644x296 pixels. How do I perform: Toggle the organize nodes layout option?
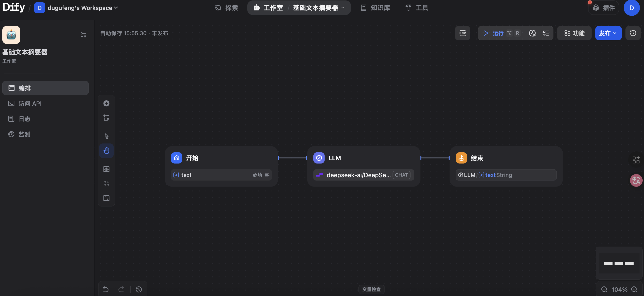(x=106, y=183)
